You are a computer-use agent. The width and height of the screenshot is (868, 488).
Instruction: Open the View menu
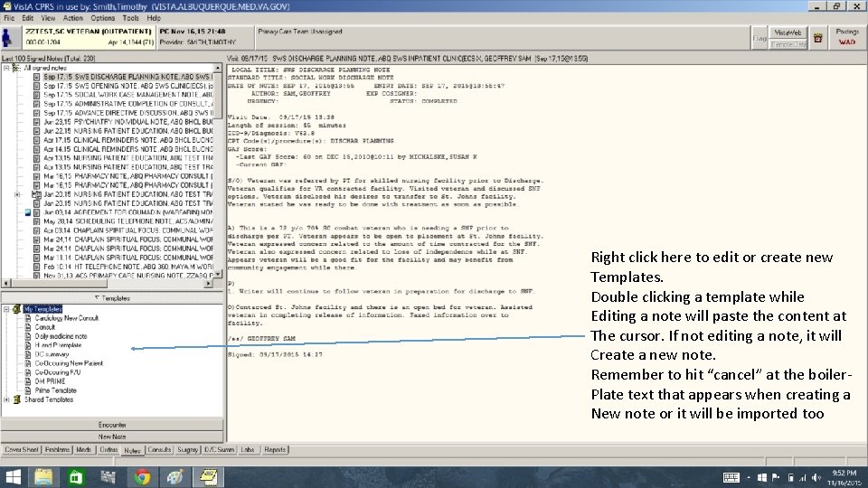click(x=48, y=18)
